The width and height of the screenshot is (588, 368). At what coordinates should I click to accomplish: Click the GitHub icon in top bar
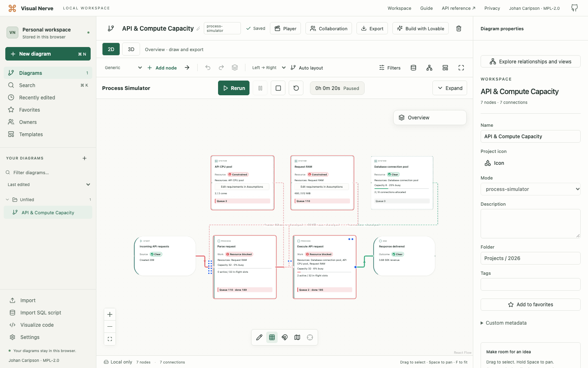click(575, 8)
